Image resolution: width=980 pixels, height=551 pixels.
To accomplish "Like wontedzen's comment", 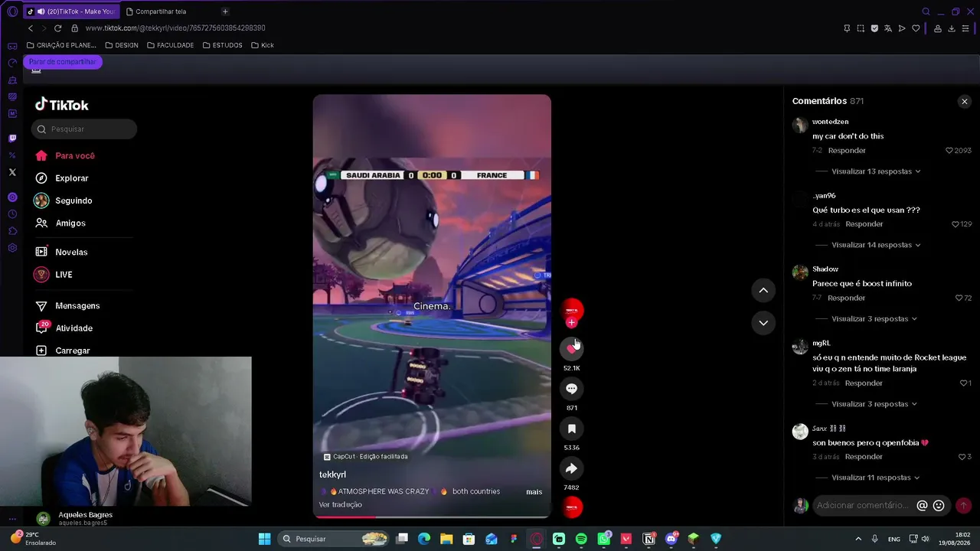I will [949, 151].
